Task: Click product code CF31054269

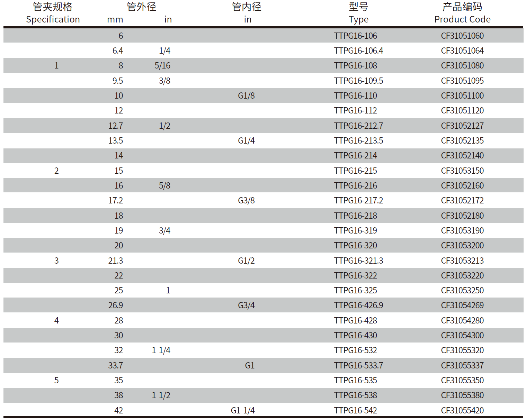Action: 462,305
